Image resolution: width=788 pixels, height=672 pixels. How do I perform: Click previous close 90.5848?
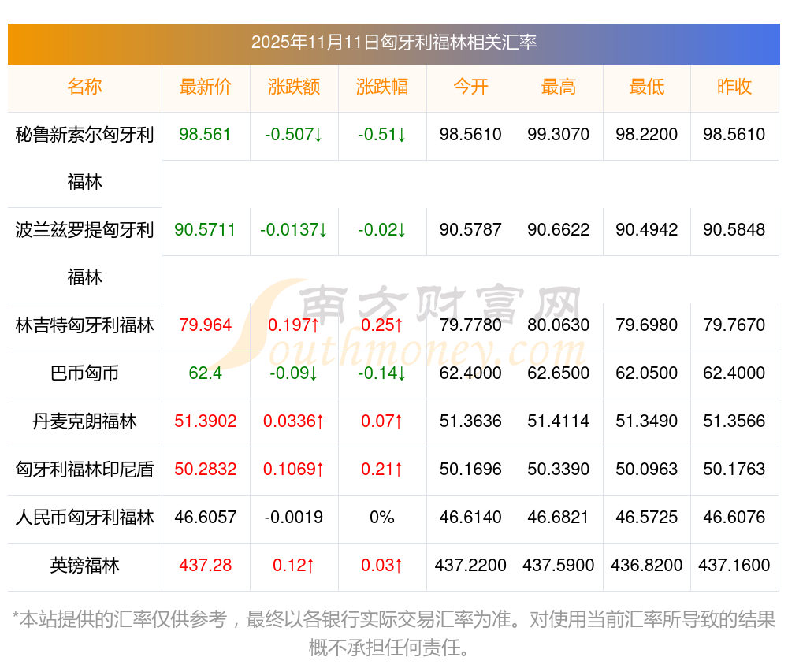734,230
